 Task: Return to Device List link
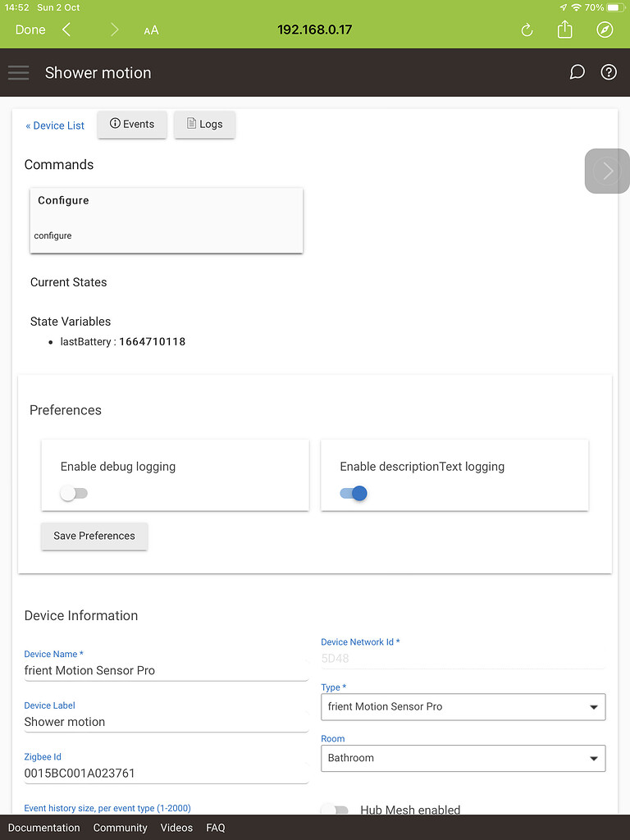coord(55,126)
